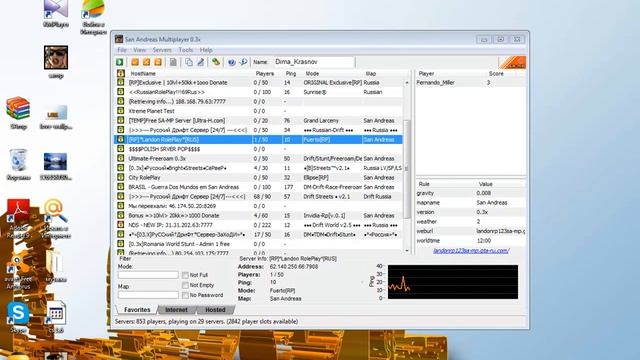Select the City RolePlay server row
Screen dimensions: 640x360
(x=259, y=178)
